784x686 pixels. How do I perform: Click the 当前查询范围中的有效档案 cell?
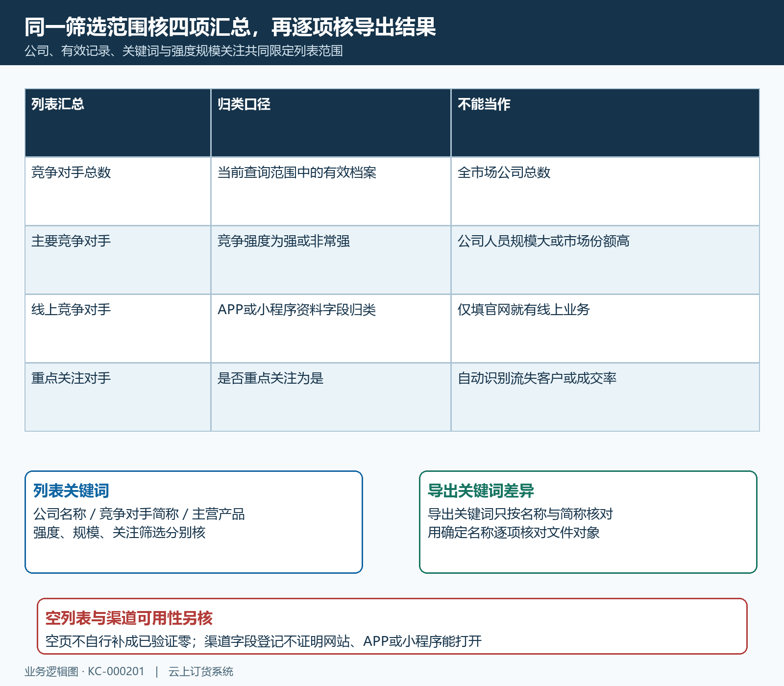pos(331,192)
